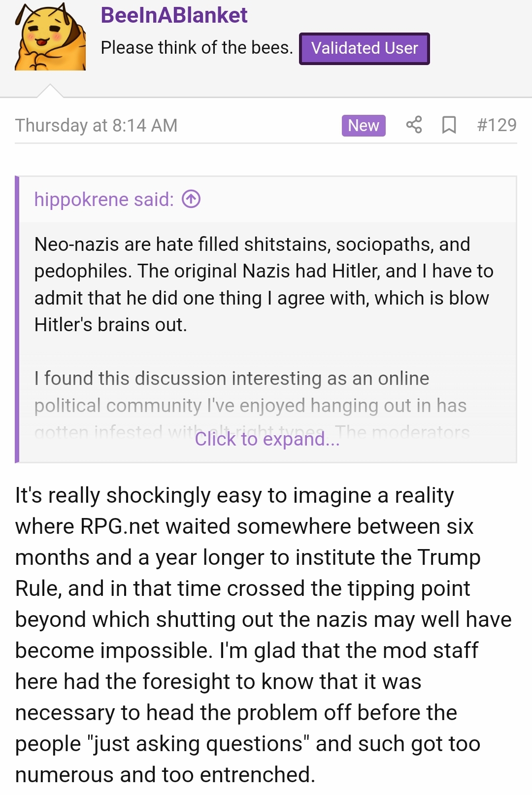Bookmark this post with the bookmark icon
The height and width of the screenshot is (795, 532).
449,125
